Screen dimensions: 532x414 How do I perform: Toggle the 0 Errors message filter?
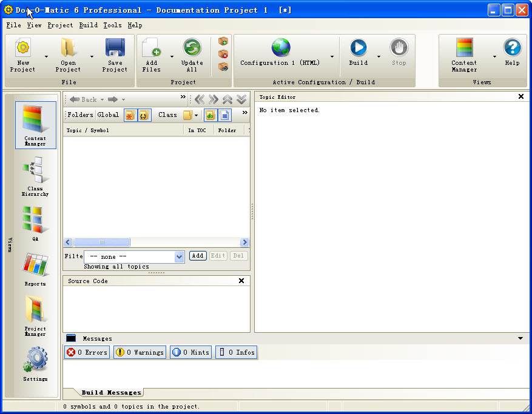87,352
